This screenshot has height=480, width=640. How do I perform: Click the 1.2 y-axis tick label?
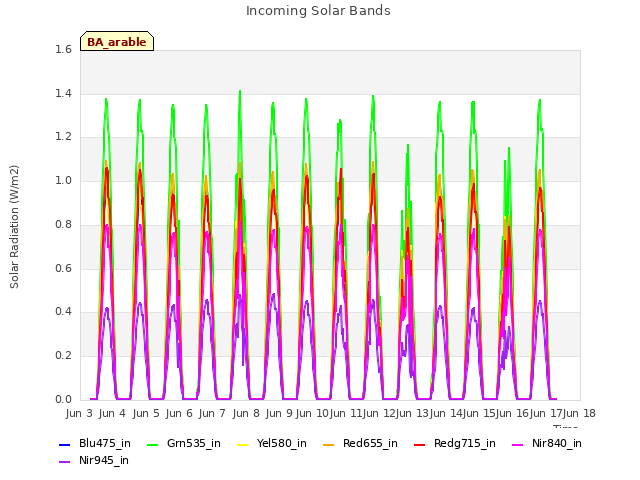(x=63, y=137)
